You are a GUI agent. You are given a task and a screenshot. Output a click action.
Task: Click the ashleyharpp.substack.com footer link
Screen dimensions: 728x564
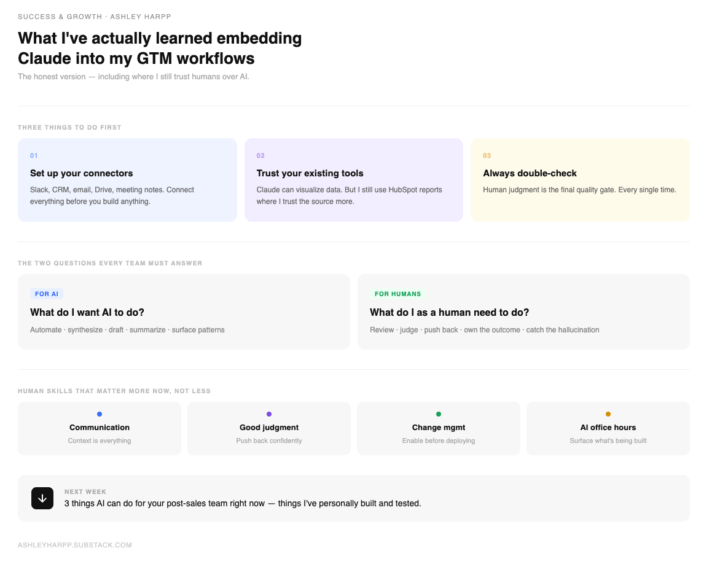(75, 545)
